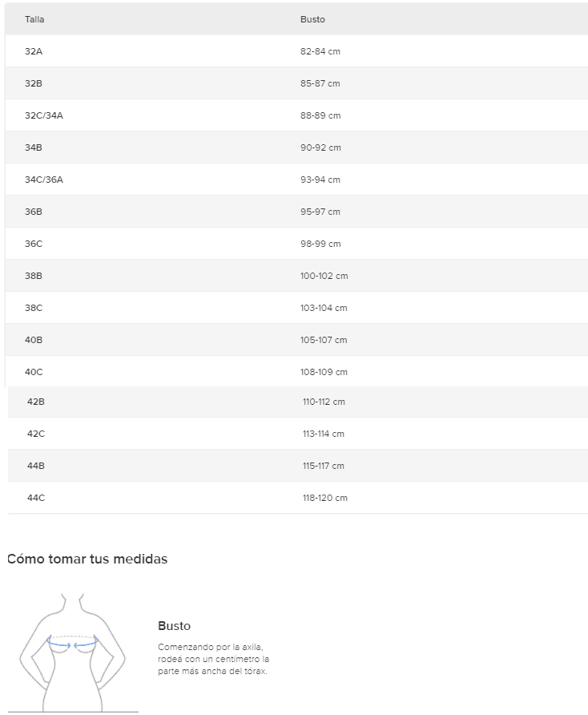Viewport: 588px width, 715px height.
Task: Select the 32A size row
Action: 34,51
